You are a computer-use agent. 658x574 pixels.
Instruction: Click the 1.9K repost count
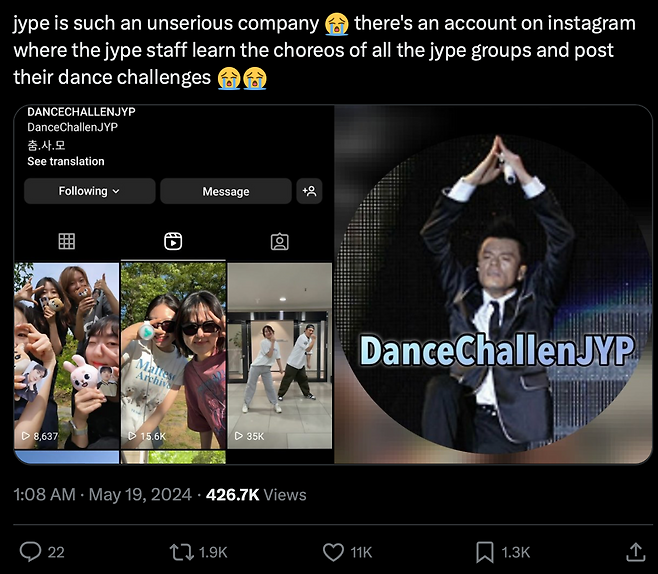[213, 552]
